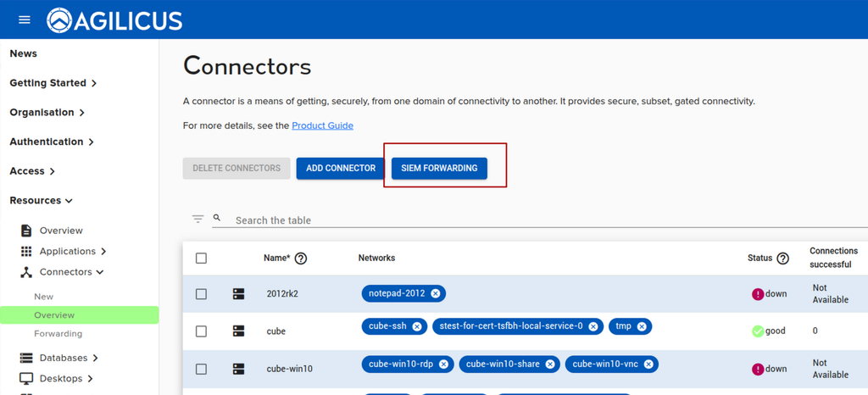Click the Overview document icon under Resources
This screenshot has width=868, height=395.
(x=26, y=231)
